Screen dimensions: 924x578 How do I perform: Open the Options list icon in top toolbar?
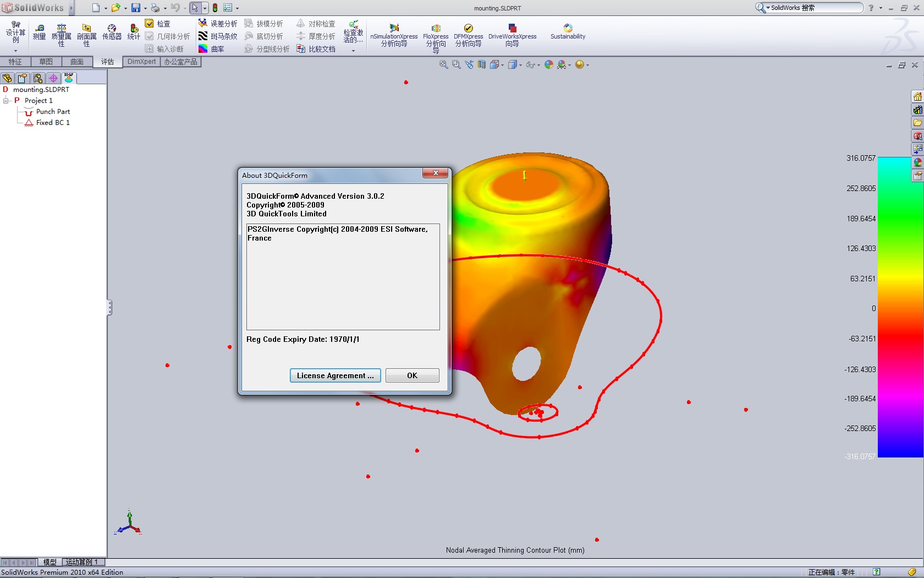coord(228,8)
